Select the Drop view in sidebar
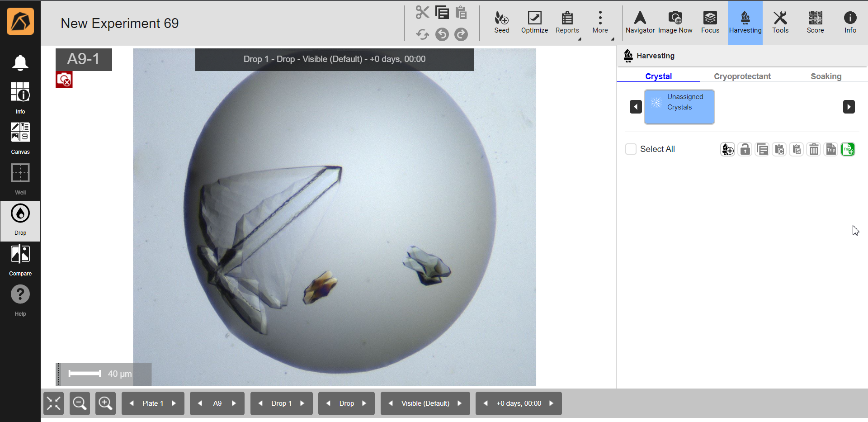Screen dimensions: 868x422 point(20,221)
